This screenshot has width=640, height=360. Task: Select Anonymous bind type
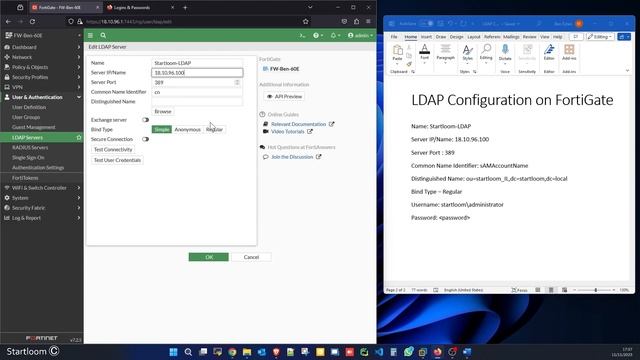[x=187, y=129]
